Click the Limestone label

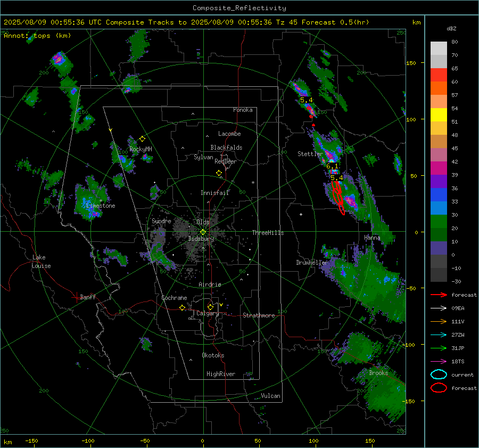pos(101,206)
